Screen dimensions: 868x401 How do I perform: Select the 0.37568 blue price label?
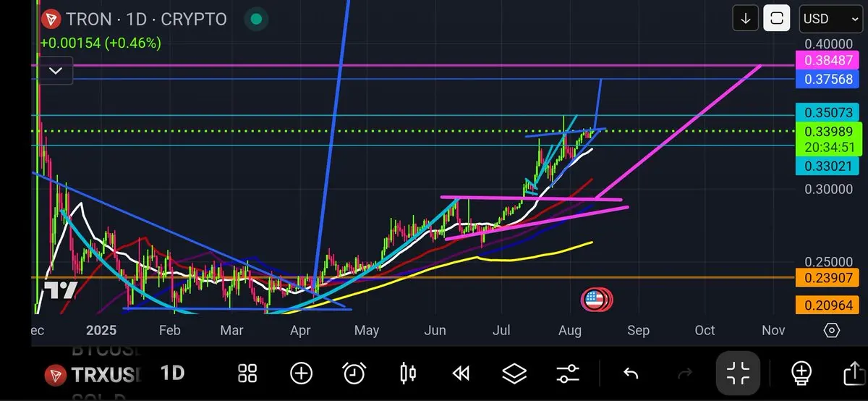(x=827, y=80)
